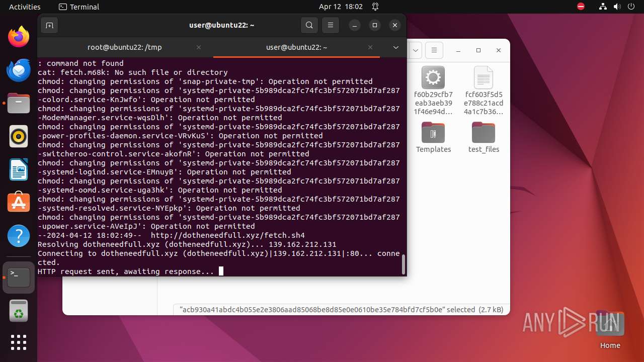Open the clock and calendar panel
Viewport: 644px width, 362px height.
click(x=341, y=7)
